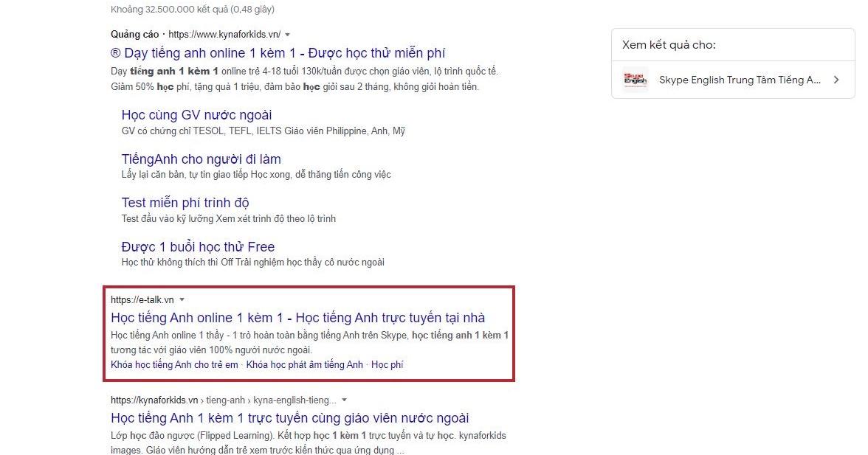This screenshot has width=868, height=455.
Task: Open the 'Học phí' sublink
Action: click(x=387, y=364)
